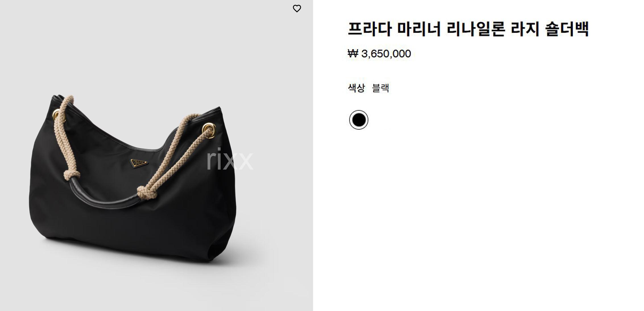
Task: Click the 색상 label
Action: pos(356,88)
